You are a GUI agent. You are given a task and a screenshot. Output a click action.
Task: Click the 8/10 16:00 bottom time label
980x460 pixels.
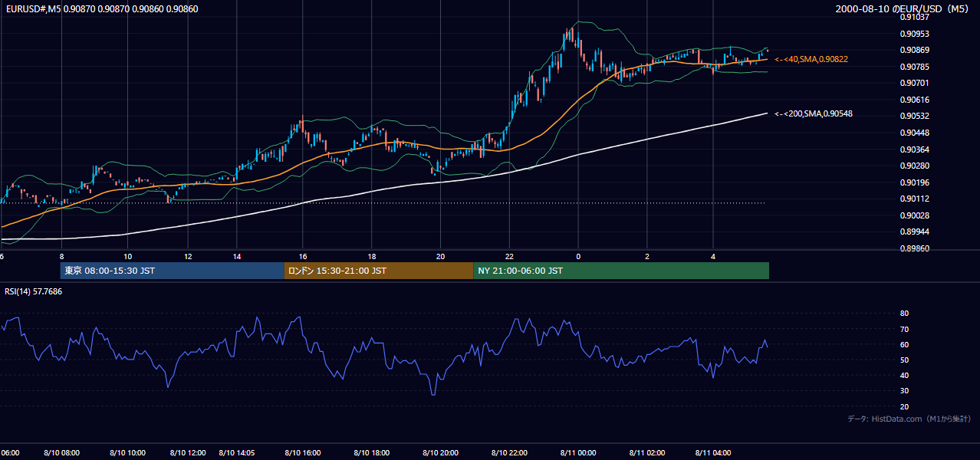(x=303, y=452)
